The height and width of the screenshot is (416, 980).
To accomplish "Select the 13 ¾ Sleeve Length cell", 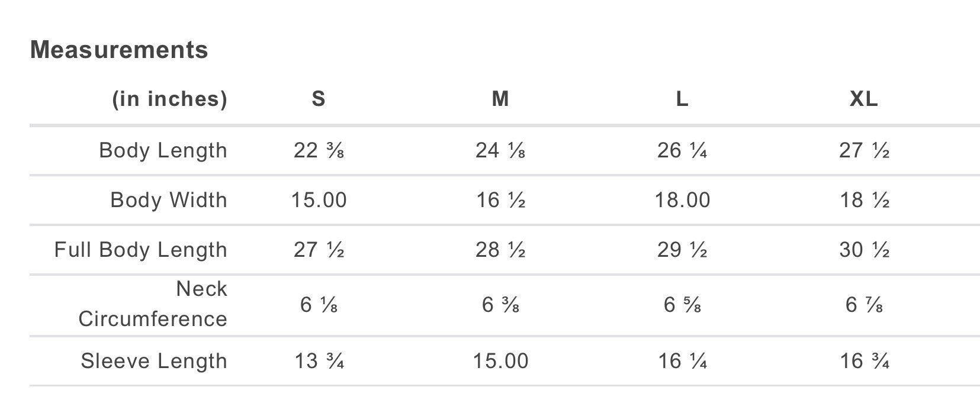I will point(319,361).
